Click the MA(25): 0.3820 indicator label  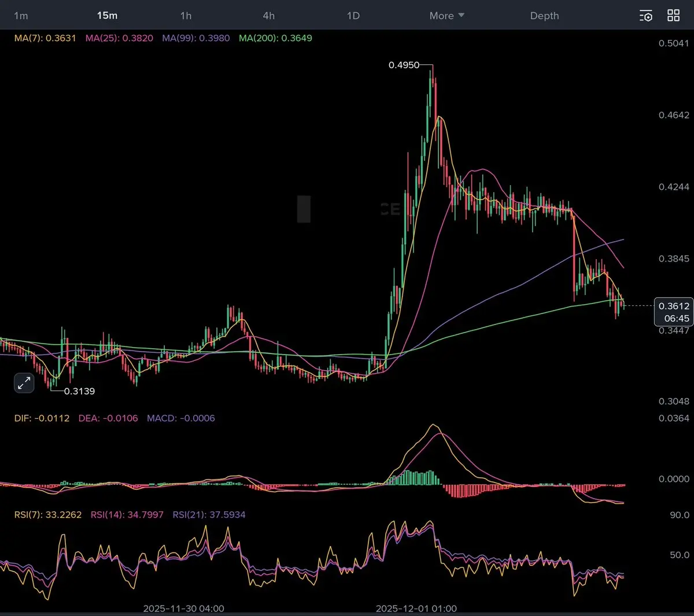tap(119, 38)
